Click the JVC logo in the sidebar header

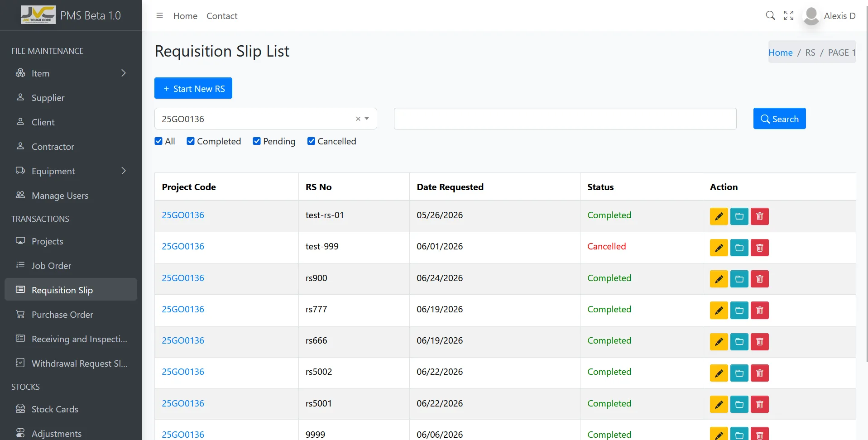click(x=38, y=15)
